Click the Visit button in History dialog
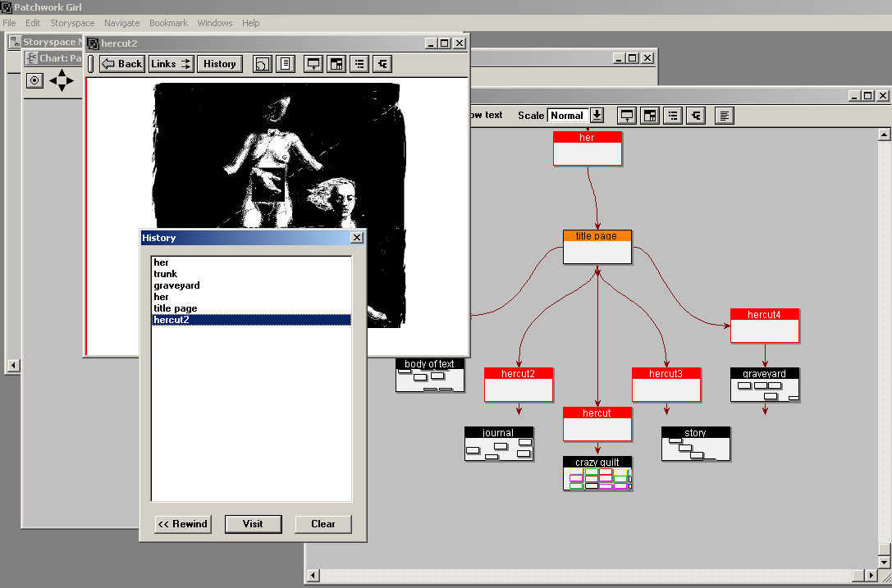Viewport: 892px width, 588px height. click(x=253, y=524)
